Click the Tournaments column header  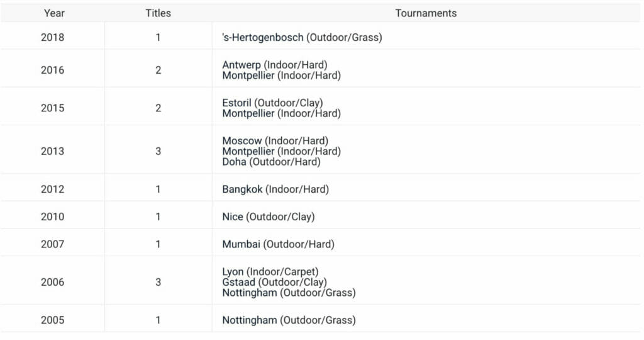(426, 13)
